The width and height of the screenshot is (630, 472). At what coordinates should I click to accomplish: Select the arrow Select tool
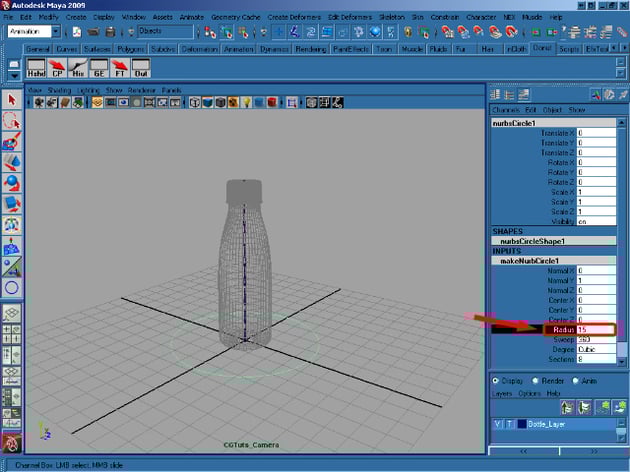12,99
